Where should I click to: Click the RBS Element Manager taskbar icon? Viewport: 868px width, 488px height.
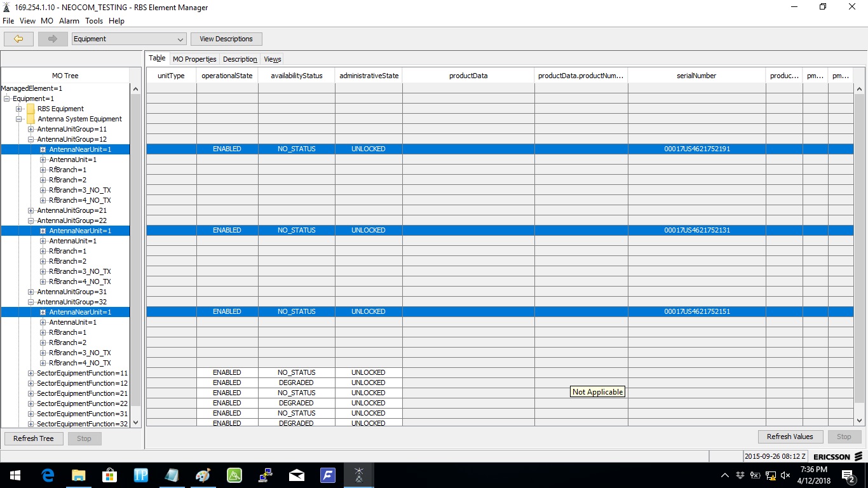click(359, 475)
